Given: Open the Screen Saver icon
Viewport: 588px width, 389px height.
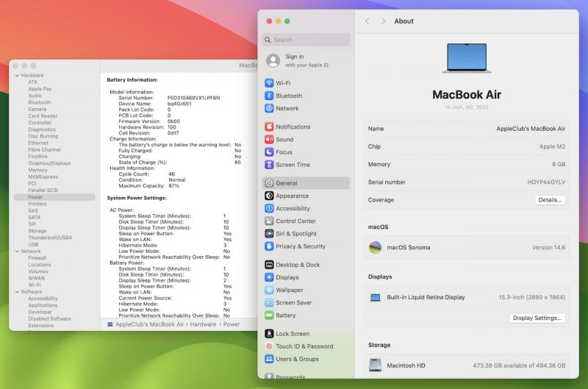Looking at the screenshot, I should tap(269, 303).
